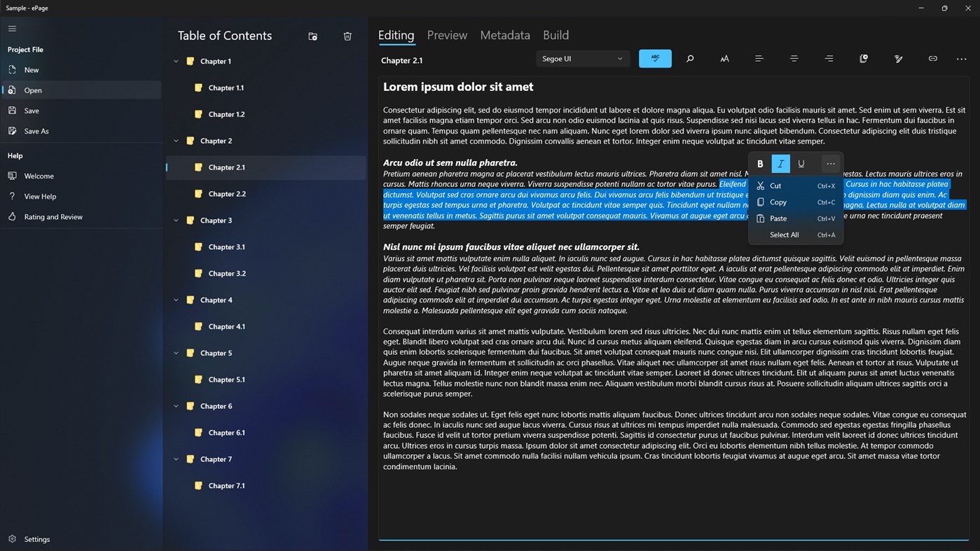Open the font formatting (AA) icon
This screenshot has width=980, height=551.
tap(724, 59)
